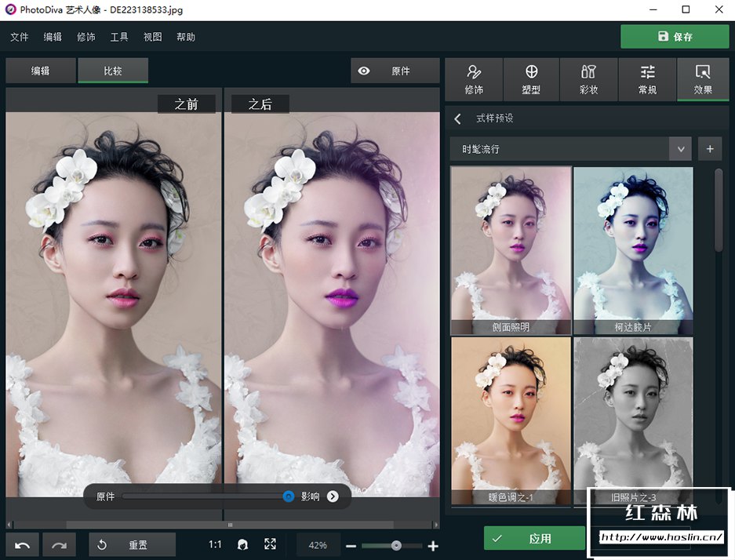Screen dimensions: 735x560
Task: Click the 应用 apply button
Action: 534,539
